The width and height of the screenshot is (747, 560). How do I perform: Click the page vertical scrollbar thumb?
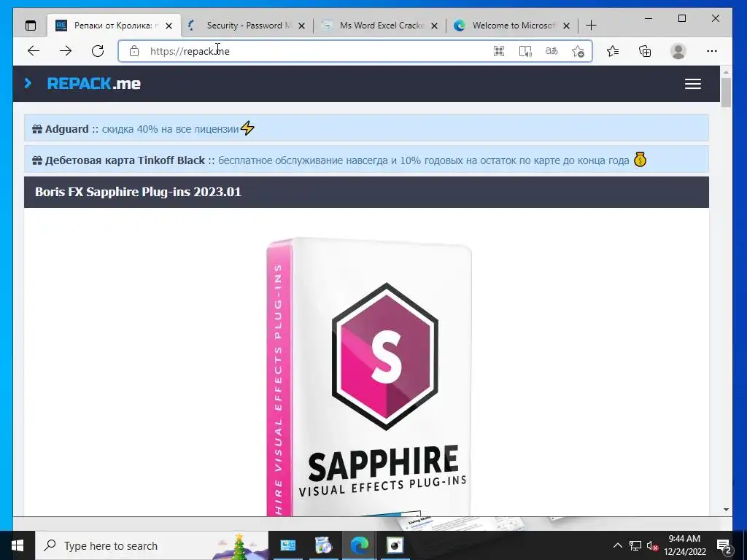[726, 93]
